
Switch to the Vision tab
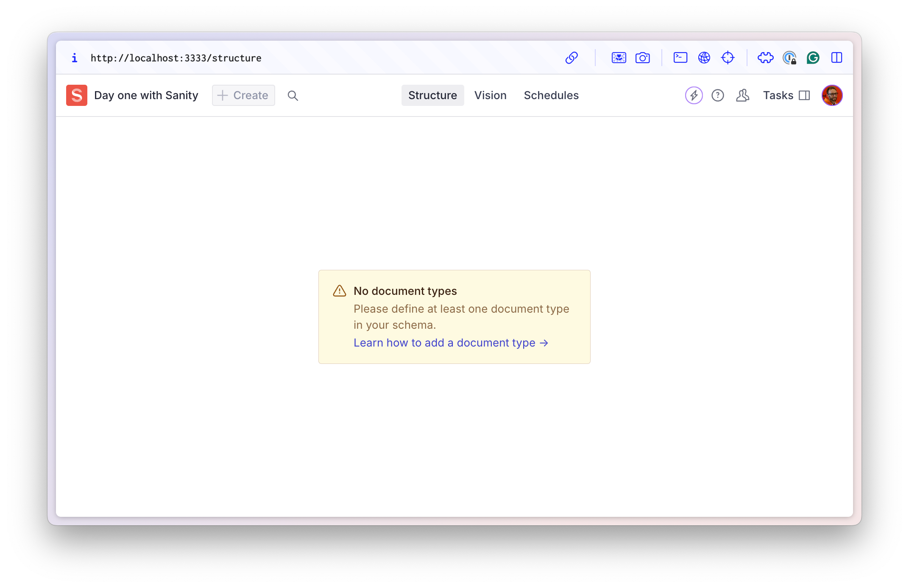coord(490,95)
